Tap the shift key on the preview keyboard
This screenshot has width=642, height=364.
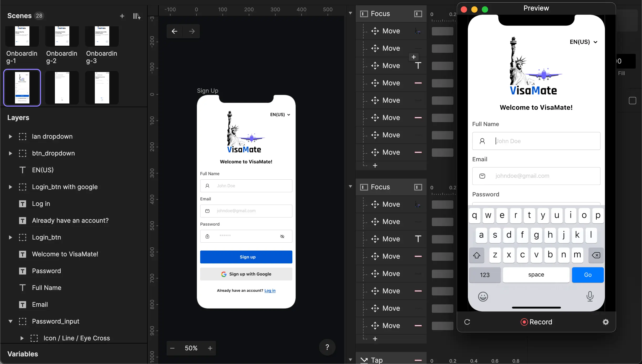477,255
